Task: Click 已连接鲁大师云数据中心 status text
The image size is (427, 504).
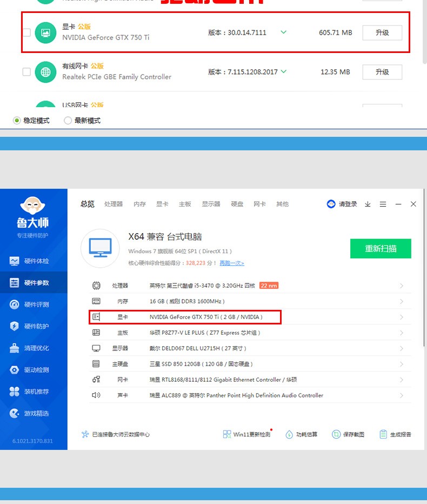Action: coord(121,435)
